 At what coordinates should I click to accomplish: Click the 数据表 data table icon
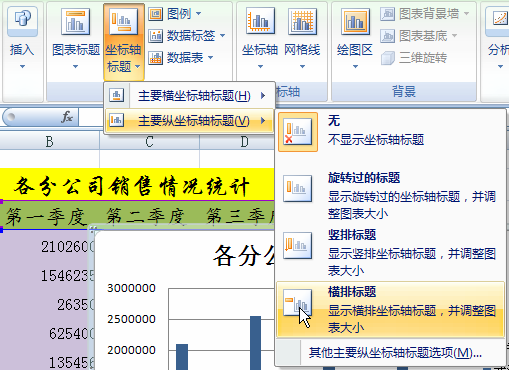pyautogui.click(x=155, y=58)
